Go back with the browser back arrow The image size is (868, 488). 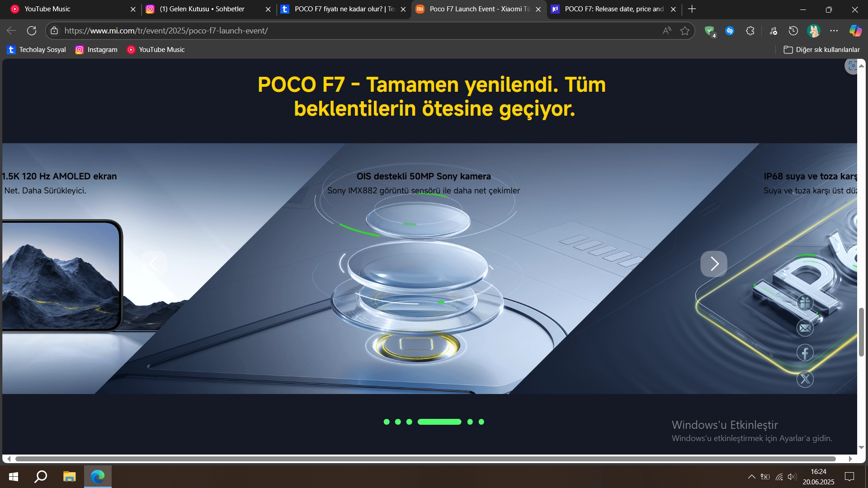pyautogui.click(x=11, y=31)
